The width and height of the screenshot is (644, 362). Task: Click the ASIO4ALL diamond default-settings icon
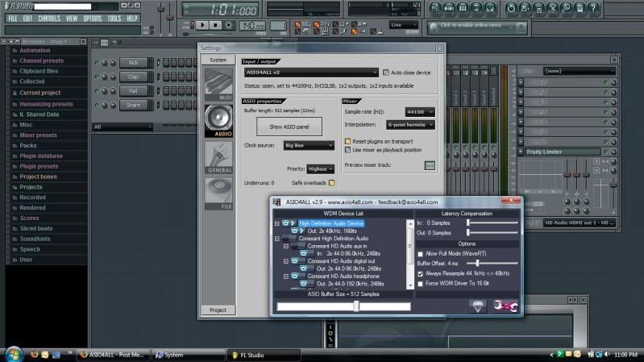[x=478, y=306]
